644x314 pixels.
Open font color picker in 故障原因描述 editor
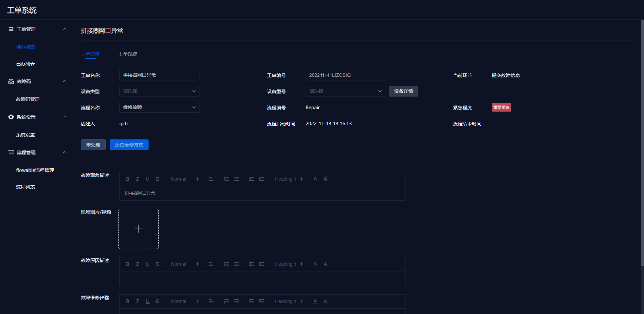pos(315,264)
